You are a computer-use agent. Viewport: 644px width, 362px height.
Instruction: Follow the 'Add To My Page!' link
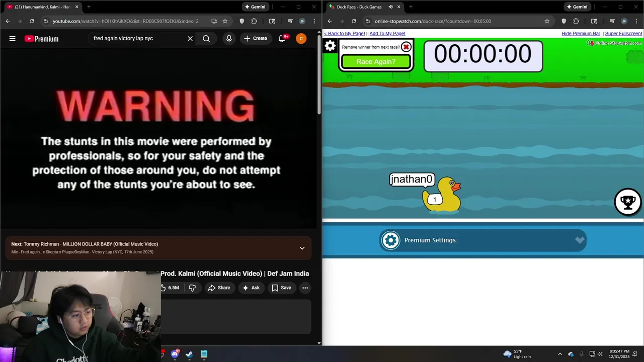387,34
